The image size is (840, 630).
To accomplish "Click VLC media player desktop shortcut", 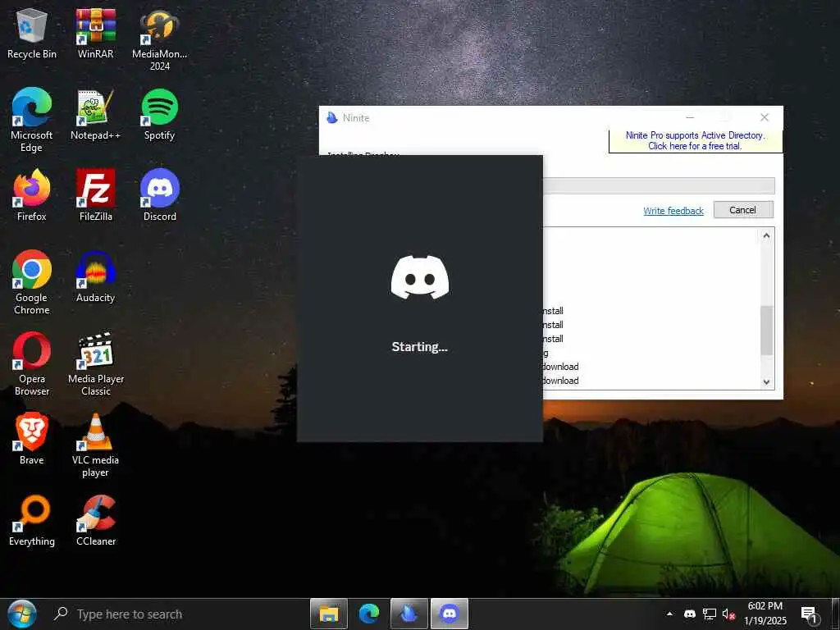I will 95,445.
